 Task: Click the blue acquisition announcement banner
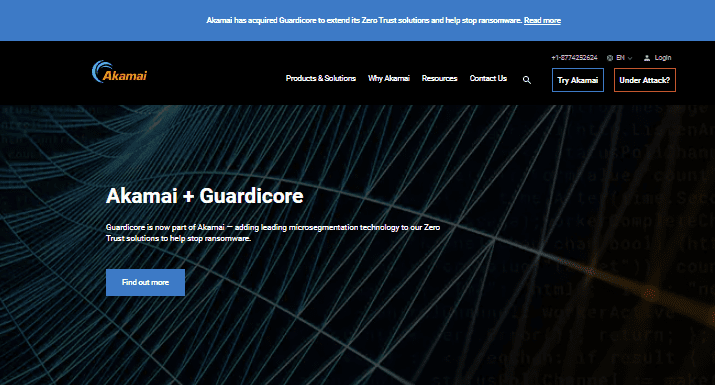pos(358,21)
